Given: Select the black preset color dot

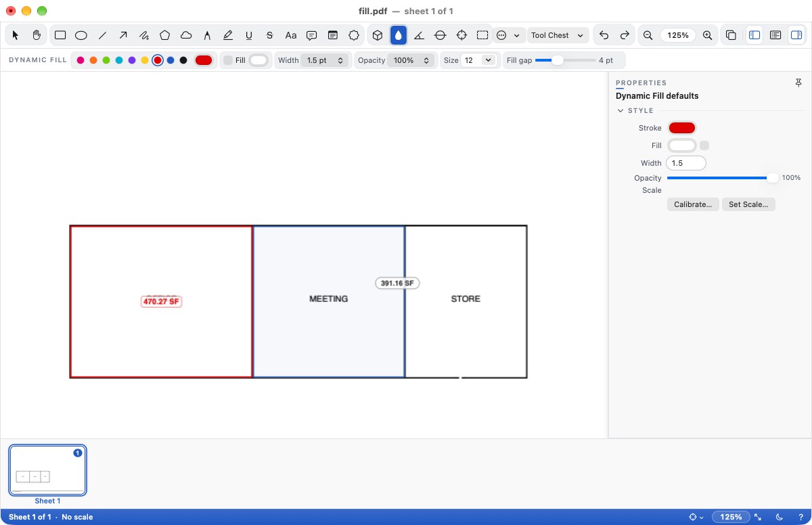Looking at the screenshot, I should (x=183, y=60).
